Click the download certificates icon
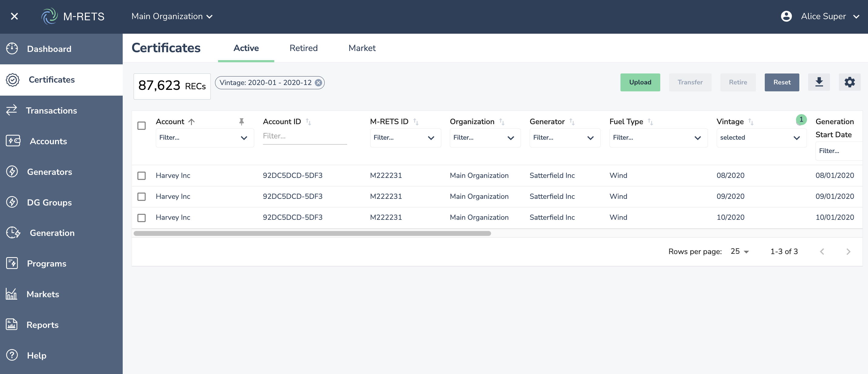This screenshot has height=374, width=868. (819, 82)
